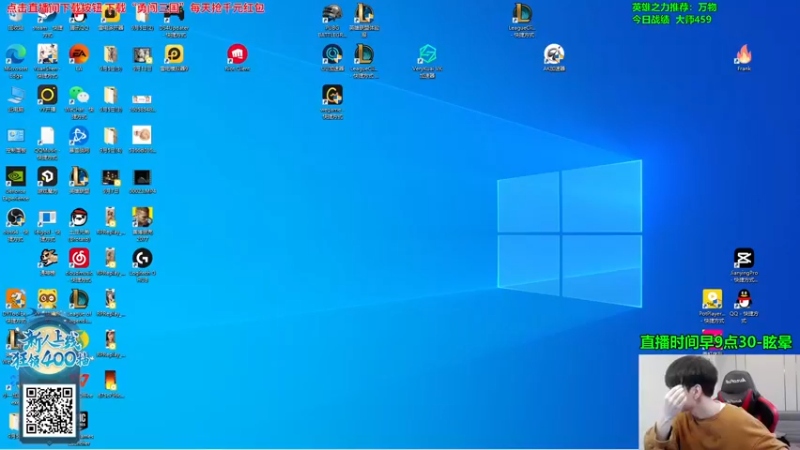This screenshot has height=450, width=800.
Task: Open NVIDIA GeForce Experience shortcut
Action: 16,177
